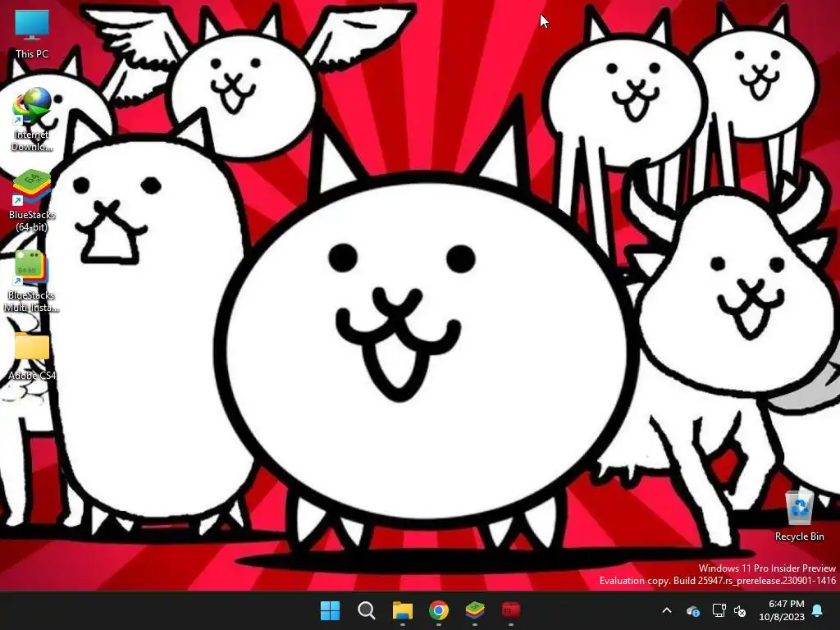The height and width of the screenshot is (630, 840).
Task: Select the BlueStacks Multi-Instance shortcut
Action: tap(32, 281)
